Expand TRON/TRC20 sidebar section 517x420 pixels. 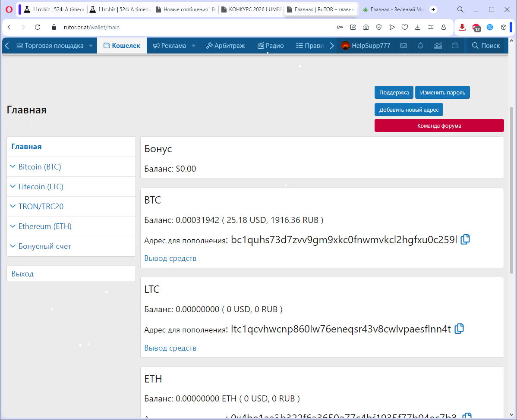pos(41,207)
